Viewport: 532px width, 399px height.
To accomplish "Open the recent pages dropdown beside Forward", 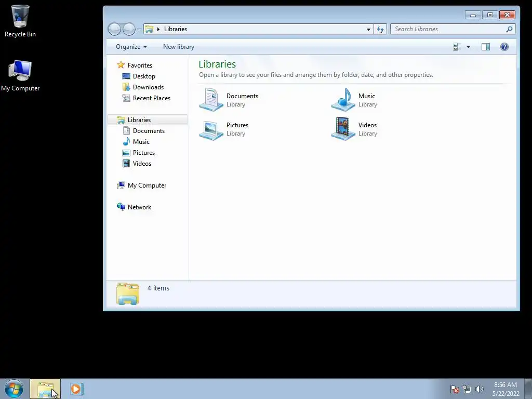I will tap(139, 30).
